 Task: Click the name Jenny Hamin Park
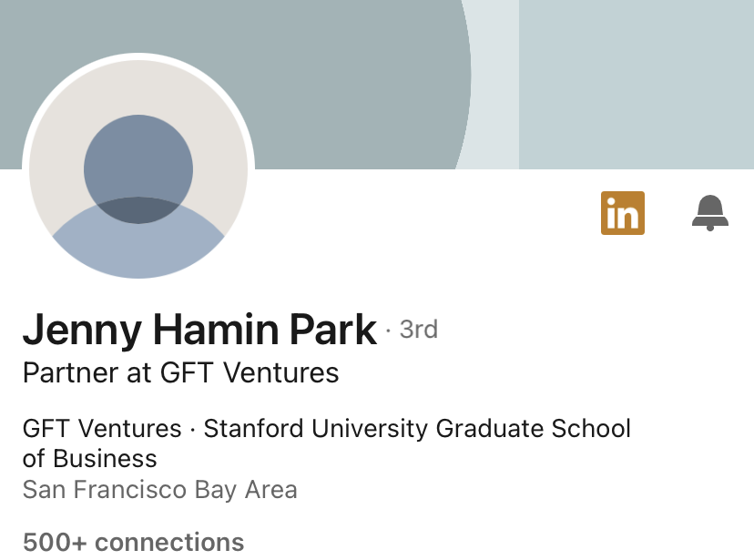[x=199, y=330]
